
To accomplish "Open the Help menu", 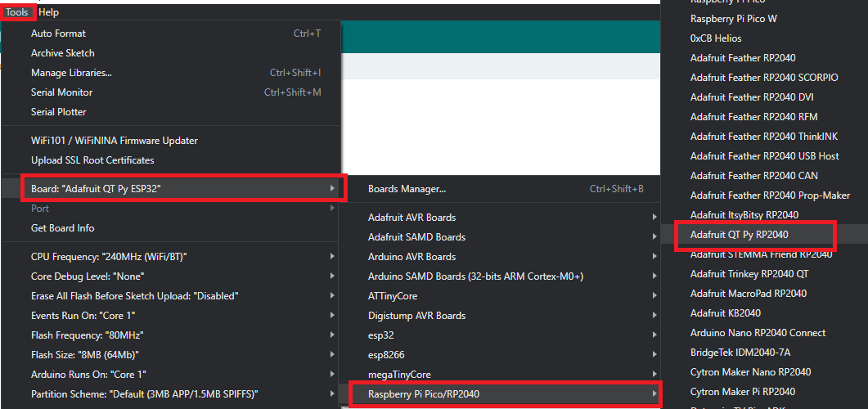I will (x=48, y=12).
